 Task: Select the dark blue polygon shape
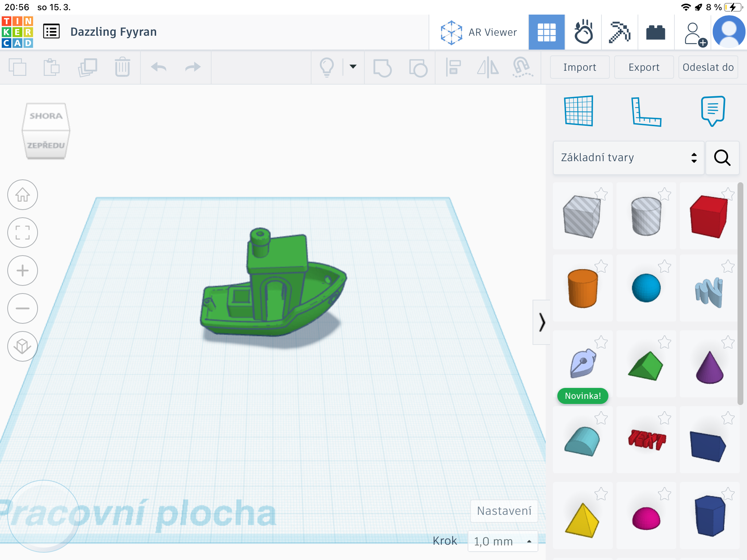click(x=709, y=516)
